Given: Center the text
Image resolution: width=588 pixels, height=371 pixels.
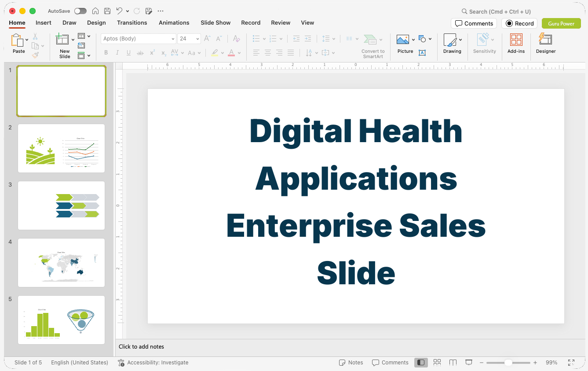Looking at the screenshot, I should [268, 53].
